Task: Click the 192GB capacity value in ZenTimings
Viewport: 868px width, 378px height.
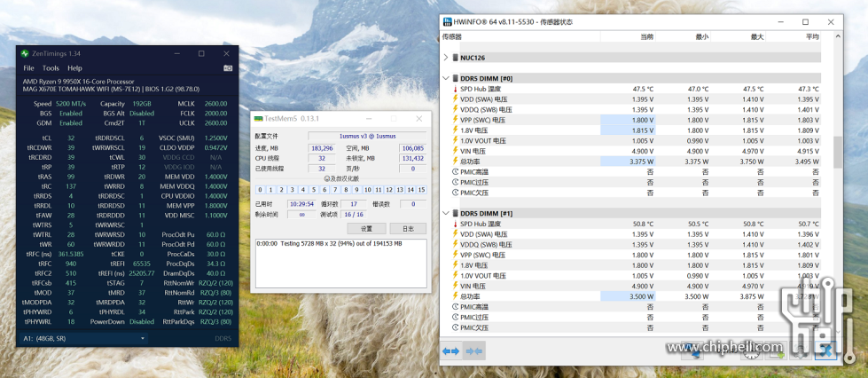Action: [x=142, y=104]
